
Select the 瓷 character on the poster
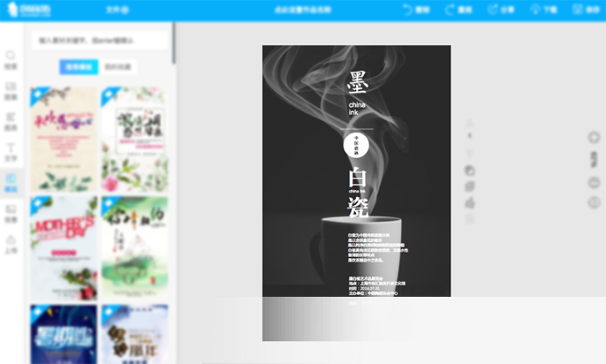click(x=358, y=208)
